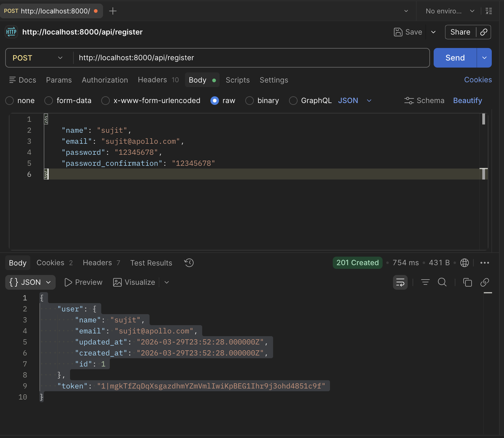Viewport: 504px width, 438px height.
Task: Click the network globe icon
Action: 465,263
